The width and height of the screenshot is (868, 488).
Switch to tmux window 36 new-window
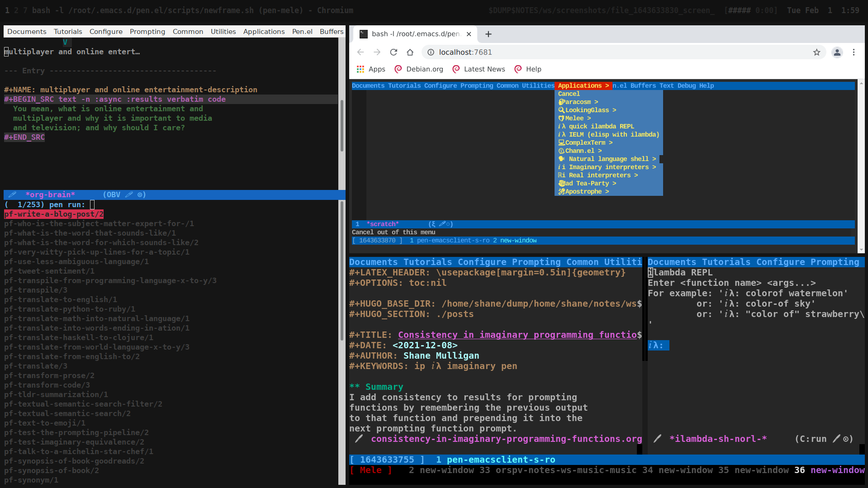[830, 470]
